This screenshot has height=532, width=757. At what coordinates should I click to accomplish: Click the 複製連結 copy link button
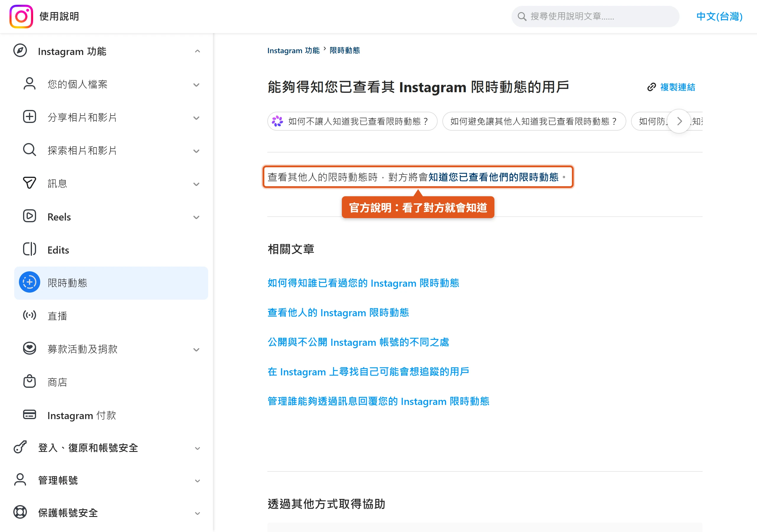coord(671,87)
